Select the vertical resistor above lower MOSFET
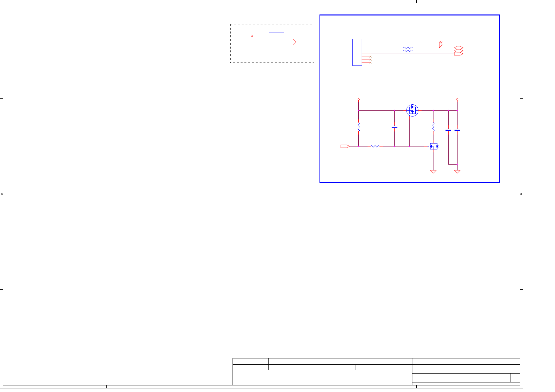555x392 pixels. pyautogui.click(x=433, y=127)
